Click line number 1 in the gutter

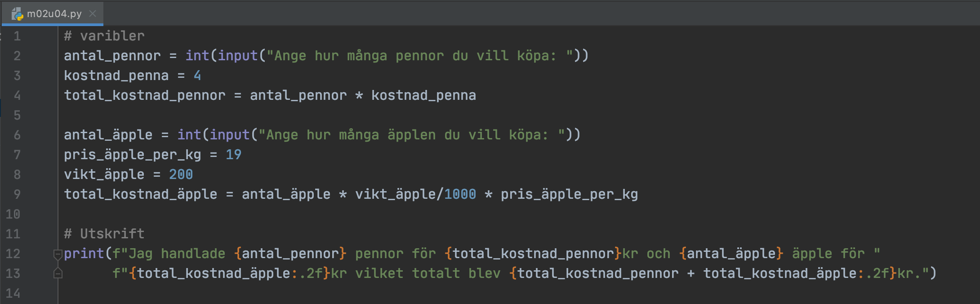tap(17, 36)
